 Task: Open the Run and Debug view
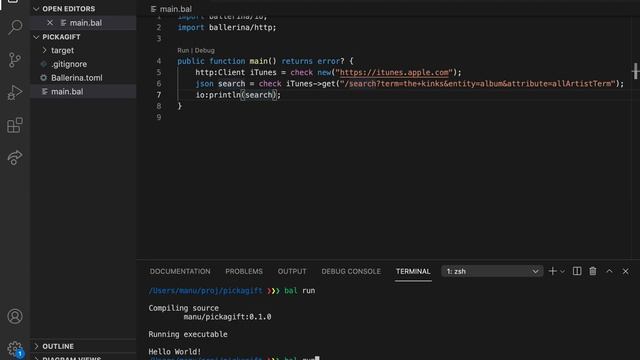click(15, 93)
